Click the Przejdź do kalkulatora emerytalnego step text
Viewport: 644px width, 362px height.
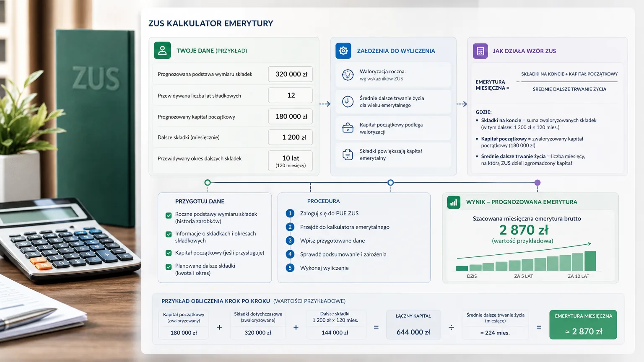(345, 227)
